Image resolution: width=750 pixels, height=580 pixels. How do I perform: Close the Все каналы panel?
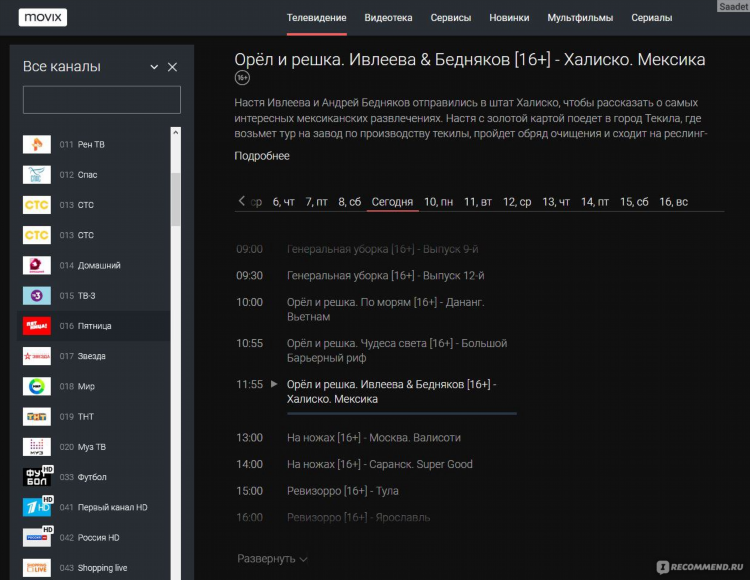pos(172,67)
